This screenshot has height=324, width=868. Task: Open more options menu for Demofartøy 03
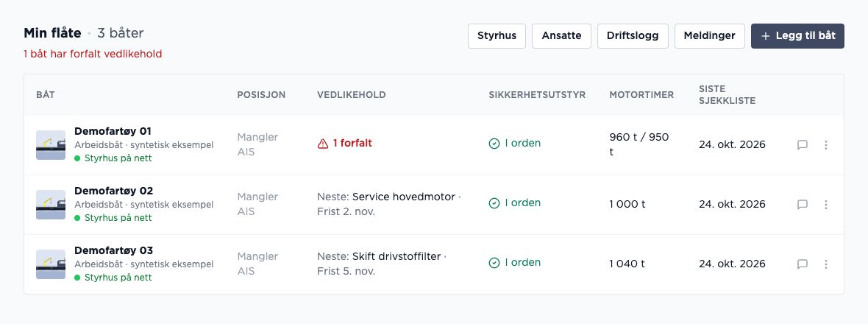click(x=826, y=265)
